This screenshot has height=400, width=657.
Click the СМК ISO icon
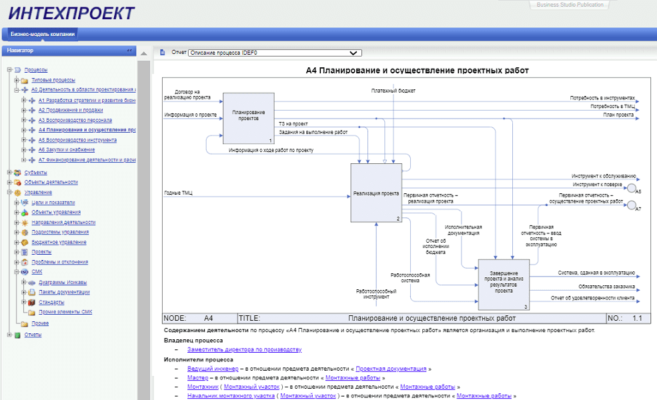tap(25, 272)
